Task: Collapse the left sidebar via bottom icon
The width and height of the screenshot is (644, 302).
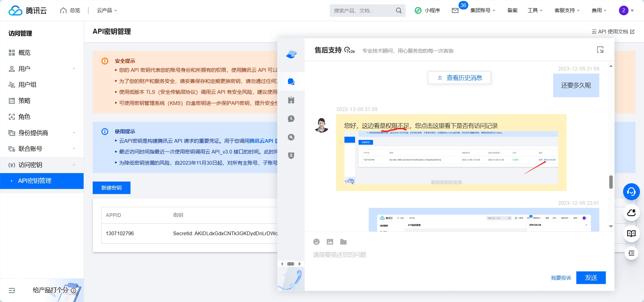Action: point(12,290)
